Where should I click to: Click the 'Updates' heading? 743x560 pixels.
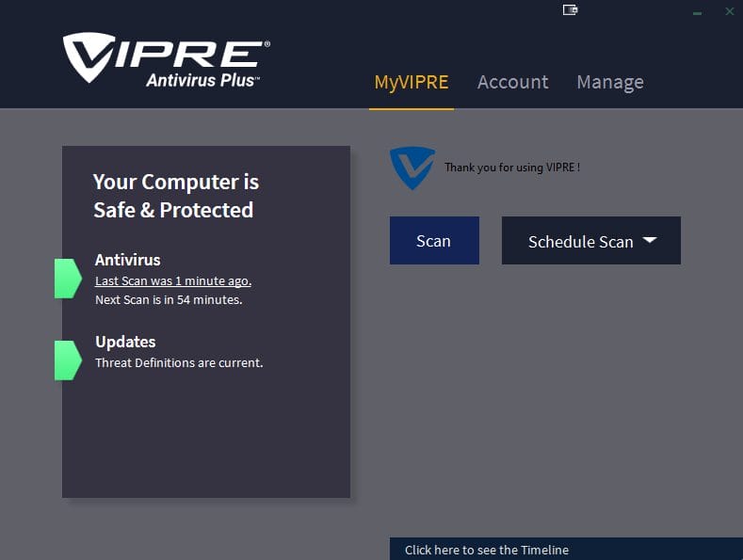125,342
